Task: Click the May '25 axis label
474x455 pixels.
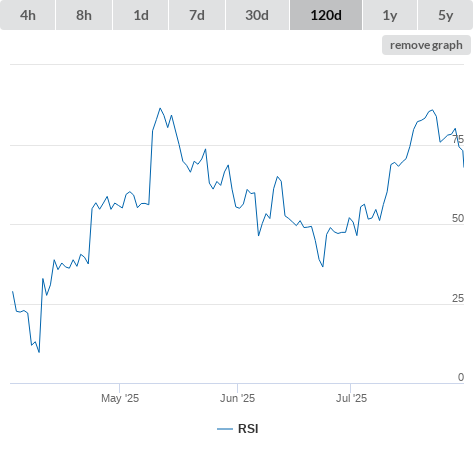Action: point(120,398)
